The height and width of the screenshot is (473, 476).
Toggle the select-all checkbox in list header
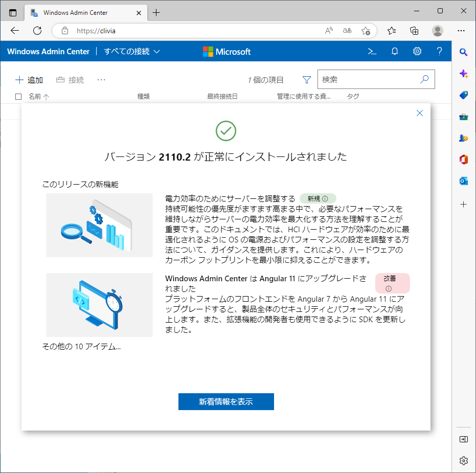pos(18,97)
